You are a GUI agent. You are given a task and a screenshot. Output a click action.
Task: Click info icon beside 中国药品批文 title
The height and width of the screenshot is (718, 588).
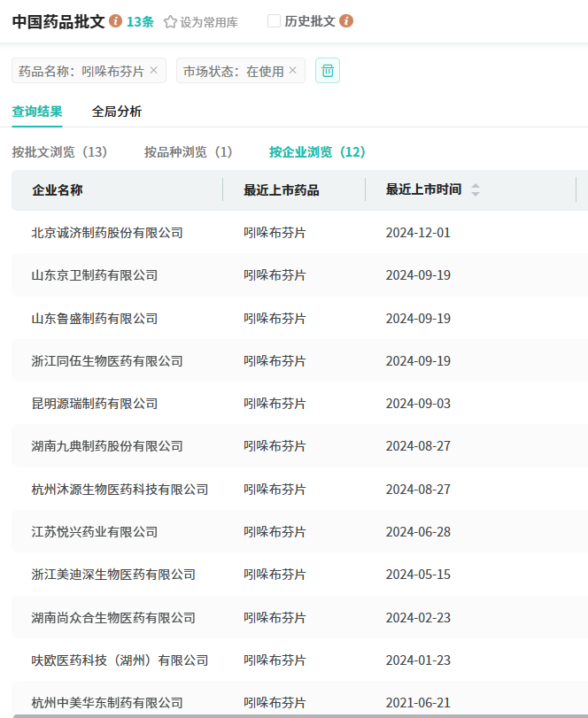[116, 21]
